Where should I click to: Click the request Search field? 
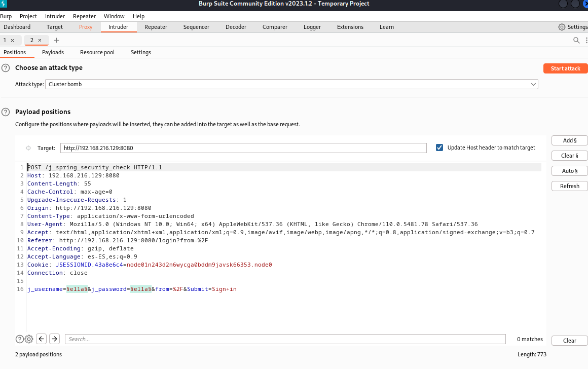(285, 339)
